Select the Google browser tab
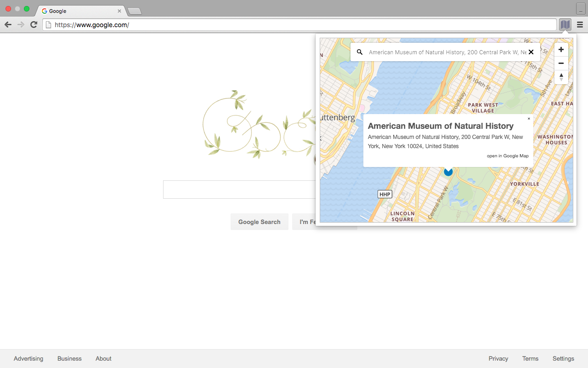The height and width of the screenshot is (368, 588). (73, 11)
